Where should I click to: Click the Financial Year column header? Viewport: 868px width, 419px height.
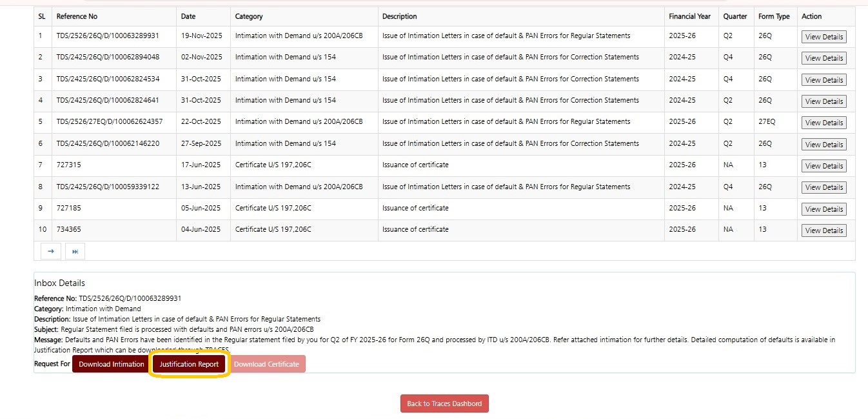pos(689,16)
